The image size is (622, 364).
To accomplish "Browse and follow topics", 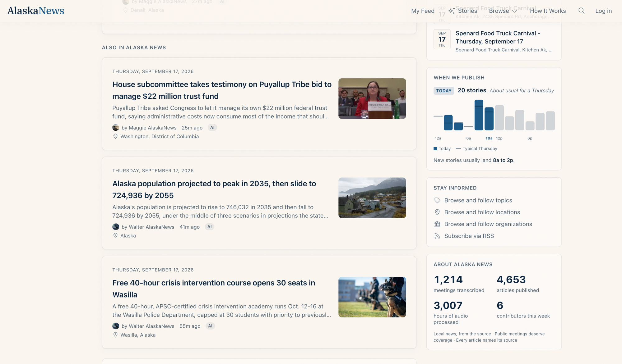I will [478, 200].
